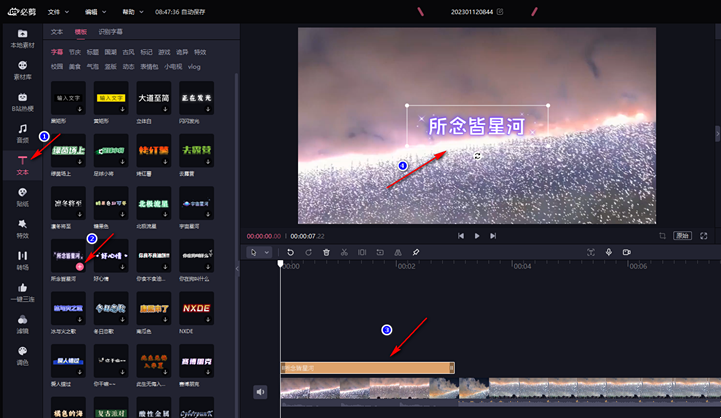This screenshot has width=721, height=418.
Task: Click the scissors split tool
Action: click(x=343, y=252)
